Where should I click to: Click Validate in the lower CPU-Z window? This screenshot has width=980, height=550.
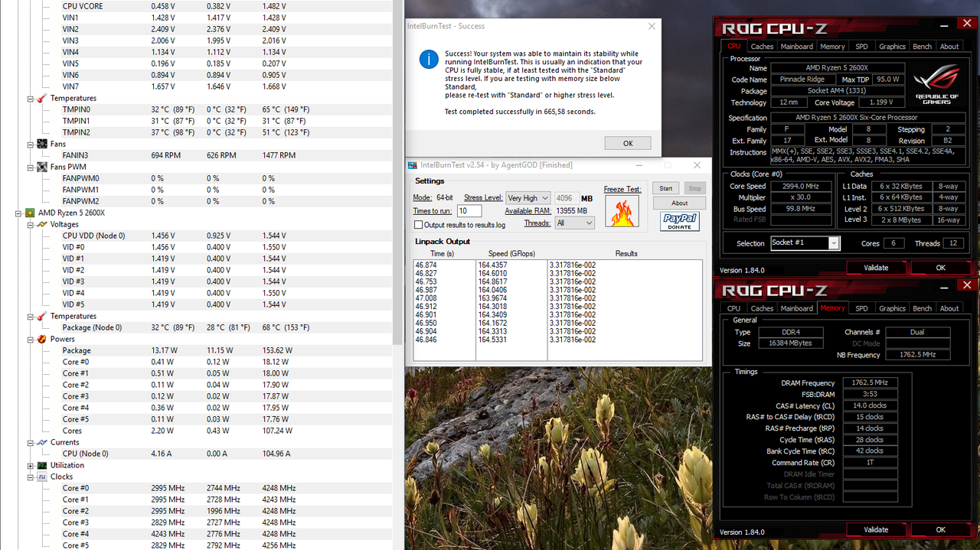click(876, 529)
